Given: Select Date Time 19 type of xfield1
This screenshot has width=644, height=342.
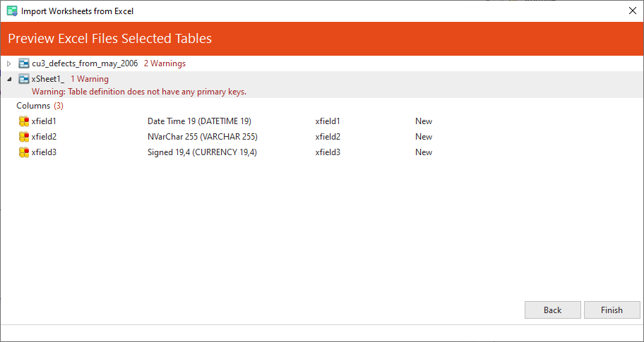Looking at the screenshot, I should tap(199, 121).
